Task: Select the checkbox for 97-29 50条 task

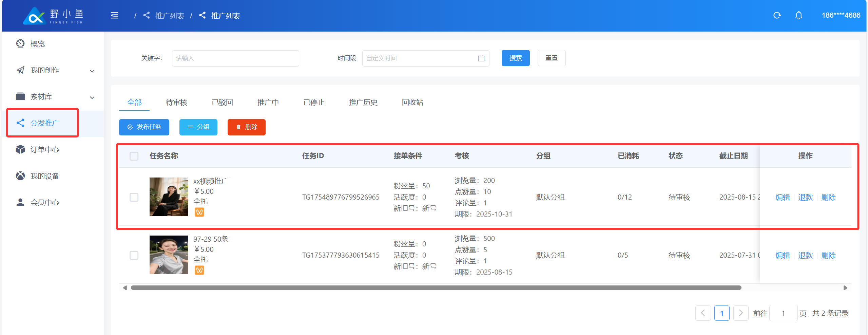Action: (x=134, y=255)
